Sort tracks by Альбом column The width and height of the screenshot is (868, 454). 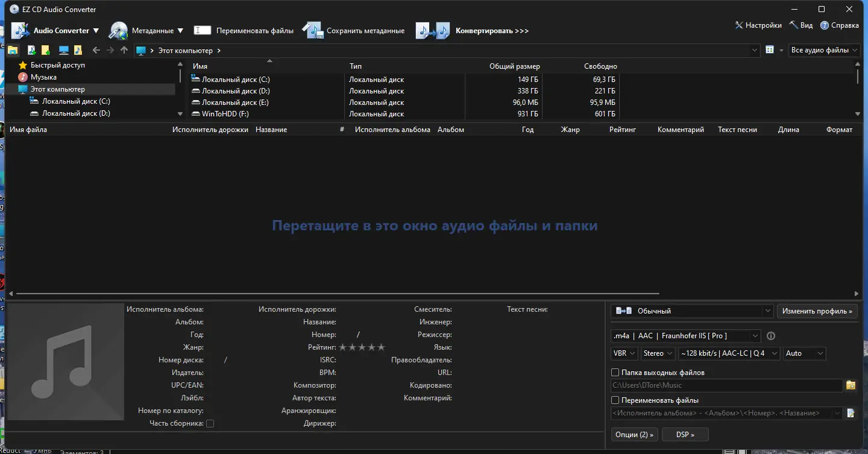[451, 130]
